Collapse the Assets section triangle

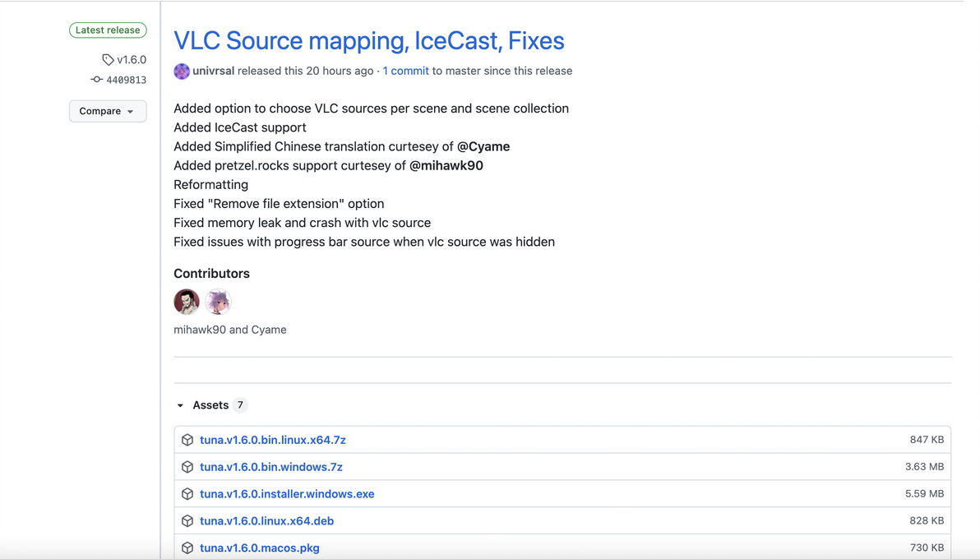pyautogui.click(x=181, y=405)
